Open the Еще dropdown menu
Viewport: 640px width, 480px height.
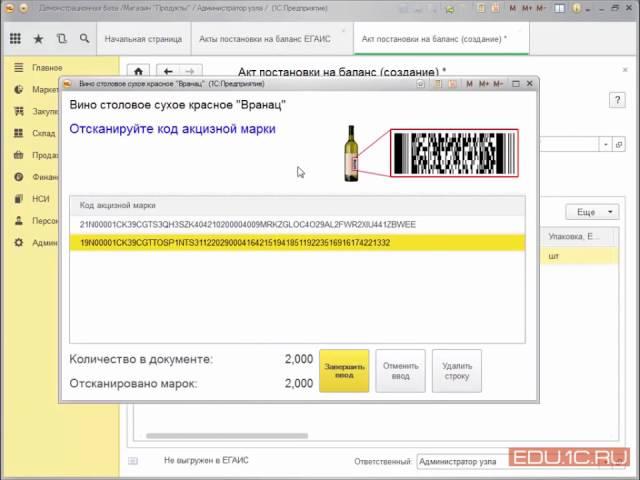coord(592,212)
